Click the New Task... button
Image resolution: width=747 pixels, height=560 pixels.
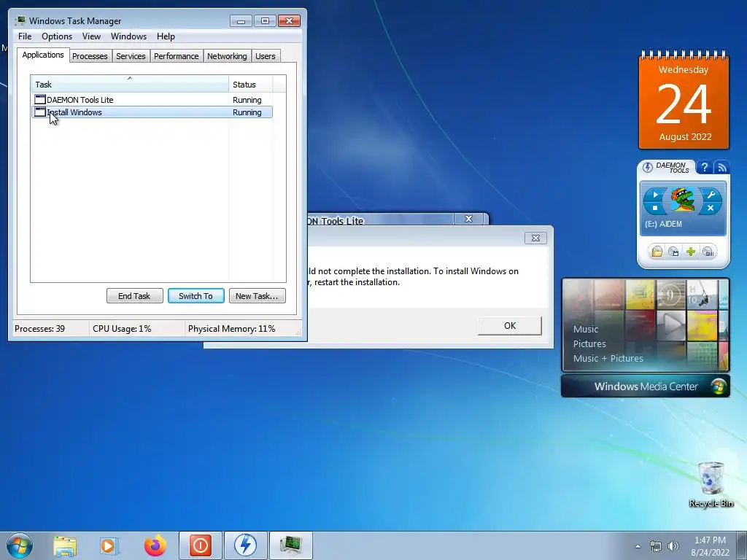pyautogui.click(x=257, y=296)
